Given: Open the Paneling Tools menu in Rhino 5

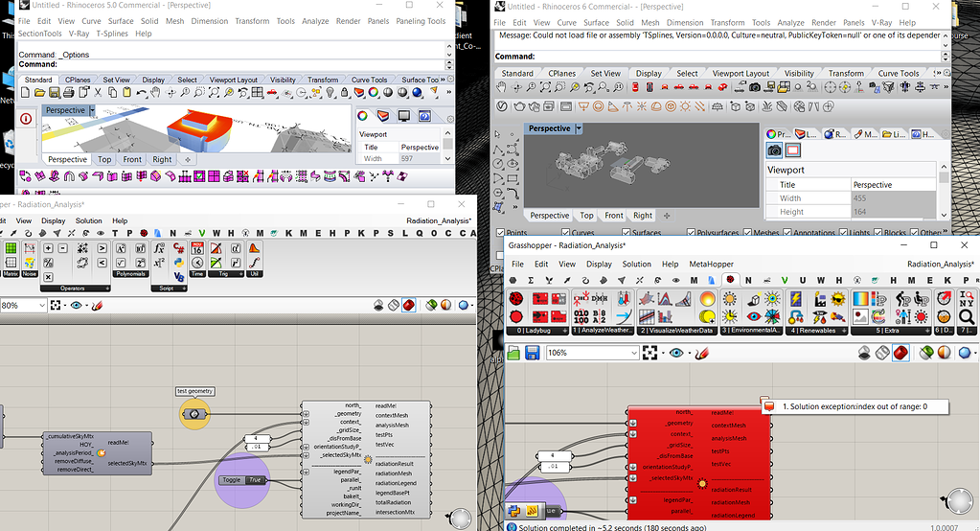Looking at the screenshot, I should pyautogui.click(x=421, y=21).
